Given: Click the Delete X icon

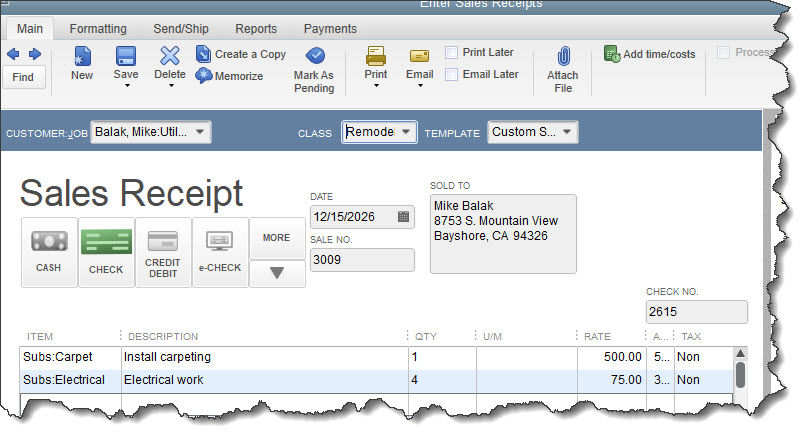Looking at the screenshot, I should pyautogui.click(x=170, y=56).
